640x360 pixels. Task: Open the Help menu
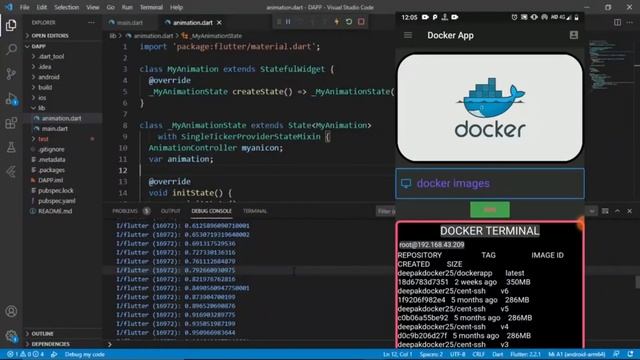click(176, 7)
